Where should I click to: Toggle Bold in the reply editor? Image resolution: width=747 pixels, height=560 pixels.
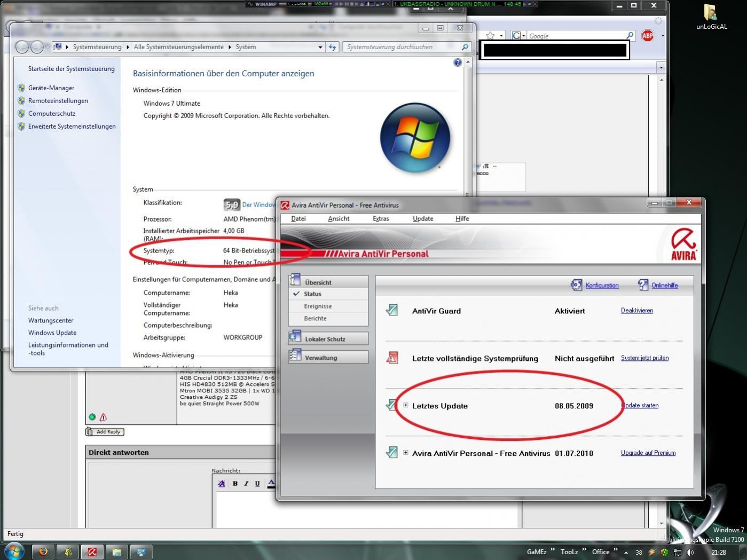235,484
